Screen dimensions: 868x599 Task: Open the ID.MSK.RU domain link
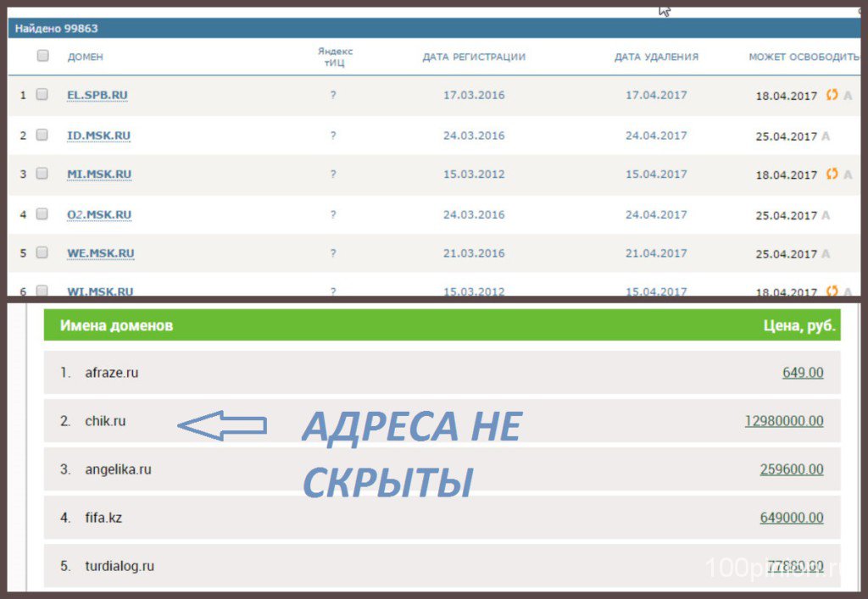pyautogui.click(x=98, y=136)
